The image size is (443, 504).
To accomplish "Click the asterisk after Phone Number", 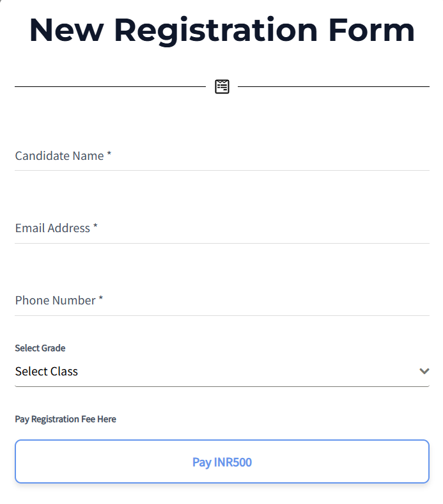I will (100, 300).
